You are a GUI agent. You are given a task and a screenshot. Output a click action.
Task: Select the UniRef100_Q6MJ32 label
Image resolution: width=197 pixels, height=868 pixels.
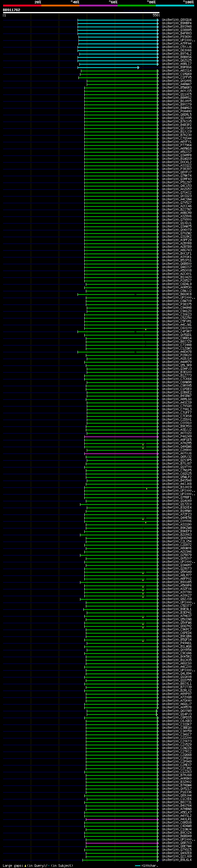point(176,457)
